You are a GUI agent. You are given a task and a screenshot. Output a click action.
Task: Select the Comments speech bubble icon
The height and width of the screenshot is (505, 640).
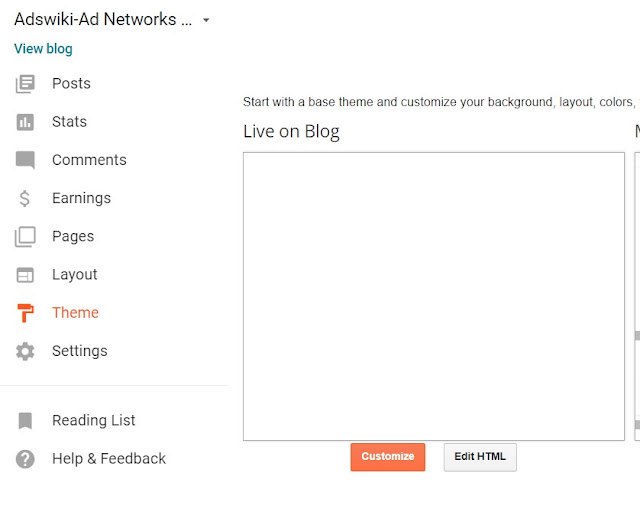click(x=25, y=160)
